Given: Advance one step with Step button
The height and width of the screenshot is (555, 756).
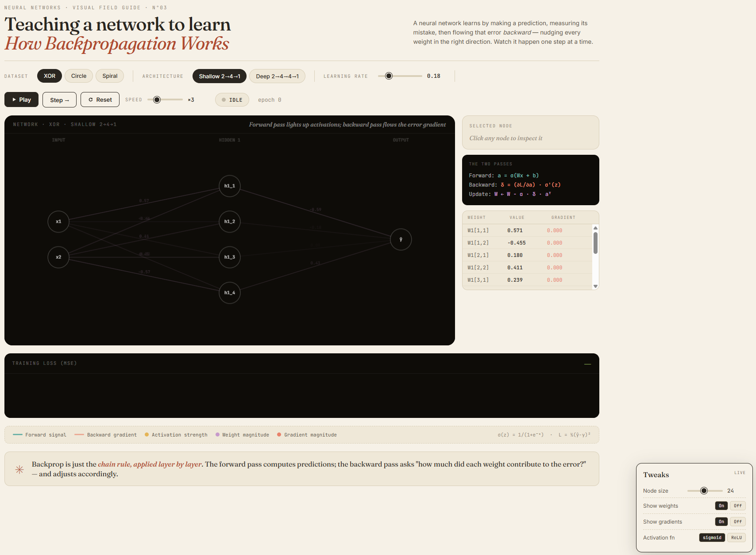Looking at the screenshot, I should pos(59,100).
